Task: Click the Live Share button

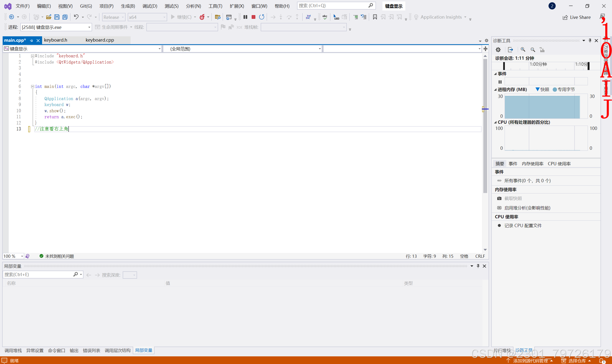Action: click(x=577, y=17)
